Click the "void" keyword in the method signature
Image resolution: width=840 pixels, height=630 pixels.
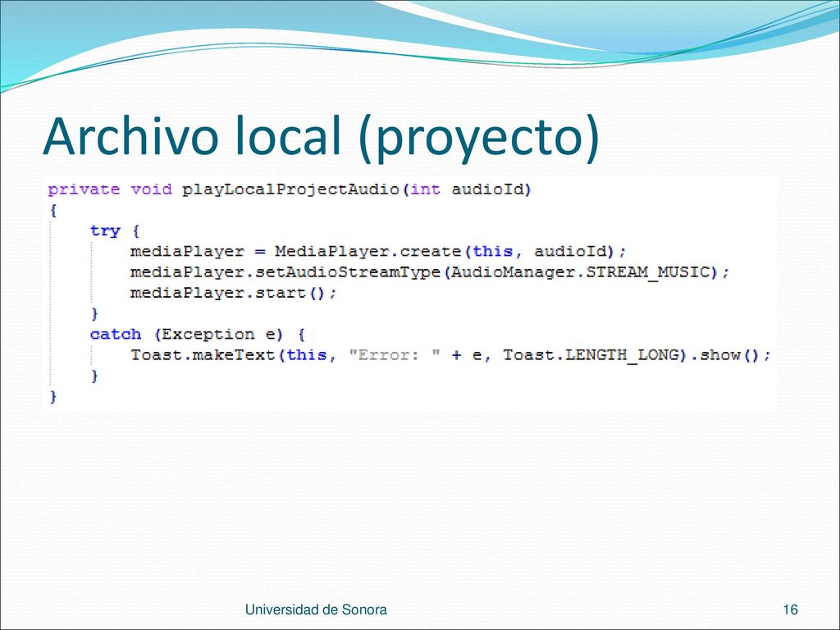click(x=152, y=189)
